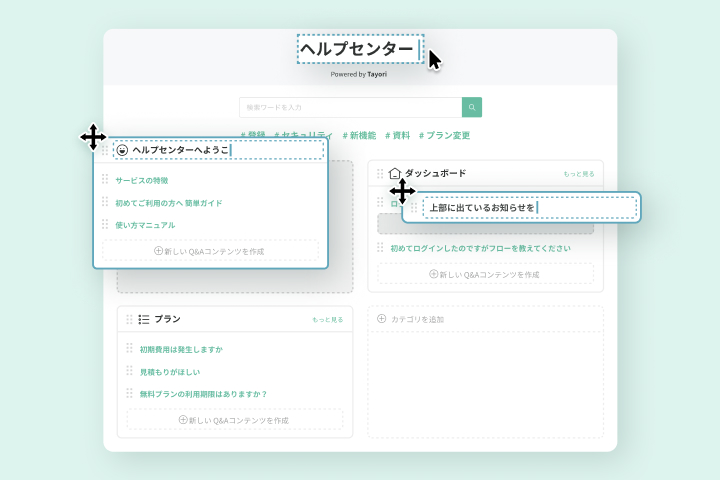Screen dimensions: 720x480
Task: Create new Q&A content in プラン category
Action: (x=234, y=419)
